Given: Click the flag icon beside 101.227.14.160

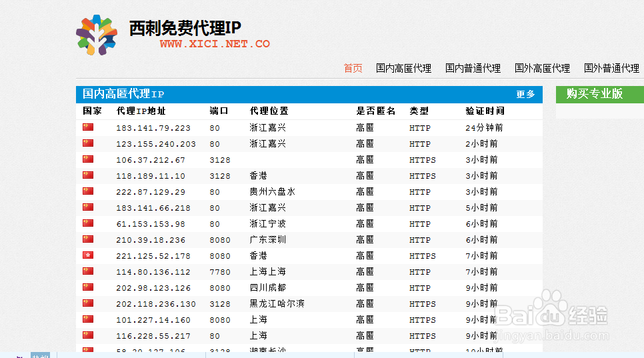Looking at the screenshot, I should [x=88, y=319].
